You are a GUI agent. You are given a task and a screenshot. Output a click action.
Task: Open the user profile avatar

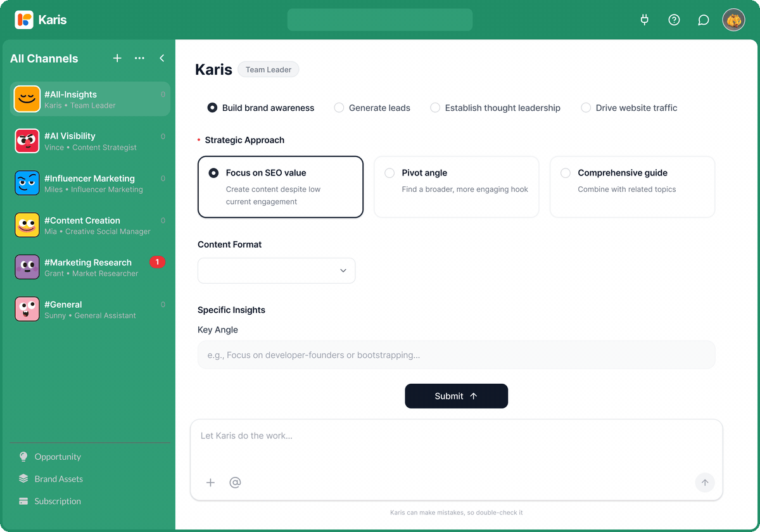(x=733, y=20)
